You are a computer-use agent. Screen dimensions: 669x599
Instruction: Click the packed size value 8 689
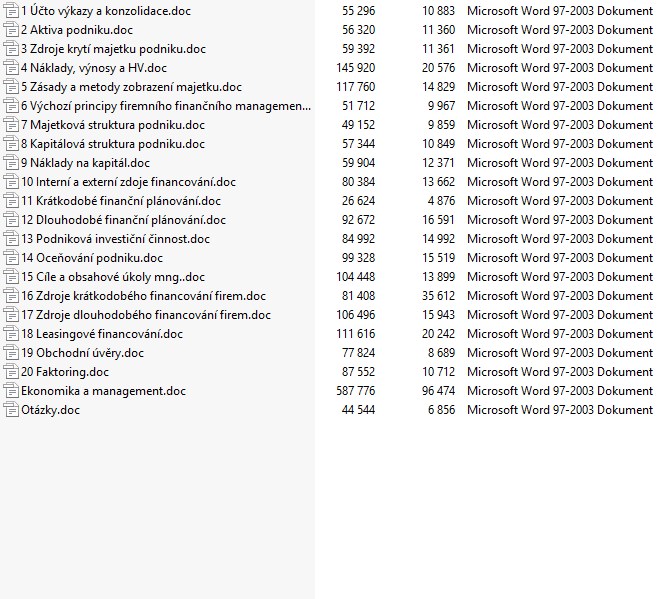pyautogui.click(x=442, y=352)
